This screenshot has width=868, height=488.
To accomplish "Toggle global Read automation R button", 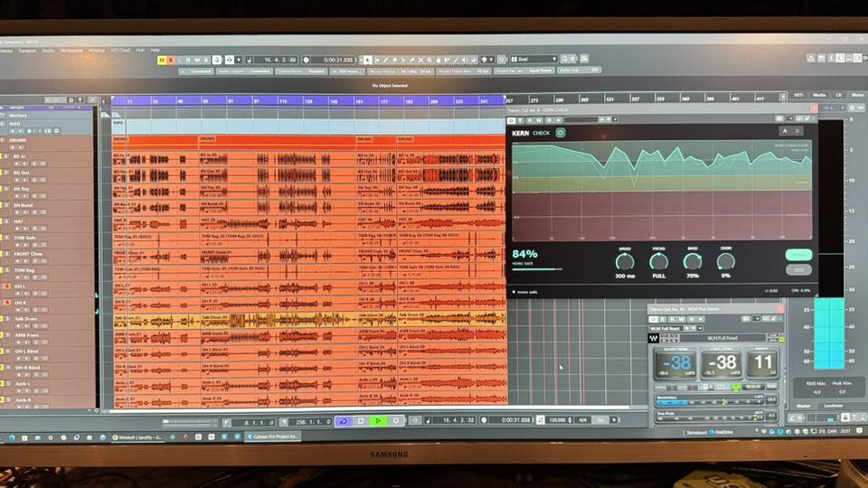I will (189, 60).
